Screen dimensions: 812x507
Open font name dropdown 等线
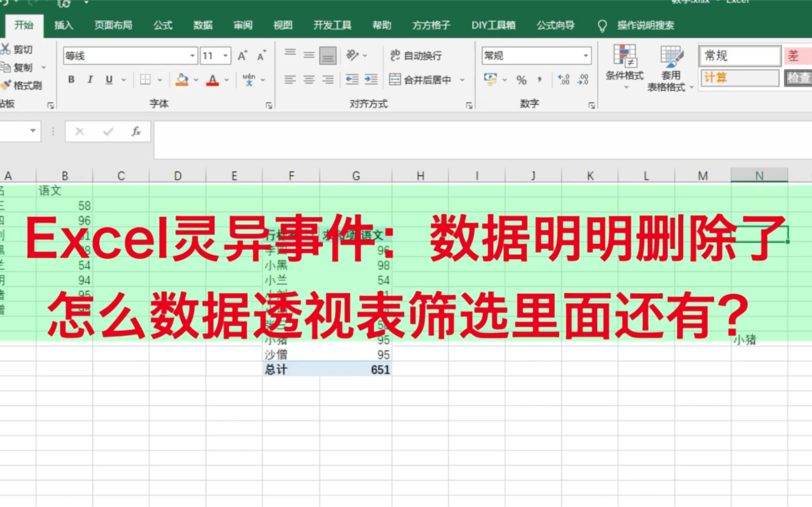pyautogui.click(x=192, y=56)
